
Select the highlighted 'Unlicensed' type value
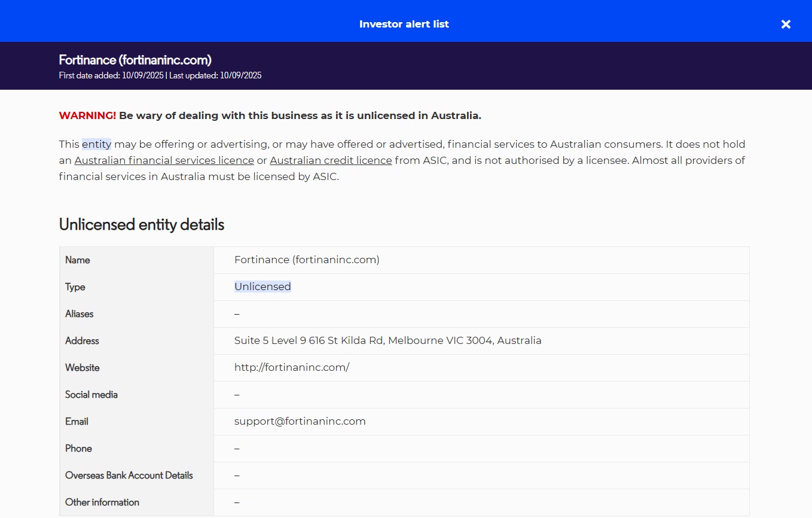262,287
